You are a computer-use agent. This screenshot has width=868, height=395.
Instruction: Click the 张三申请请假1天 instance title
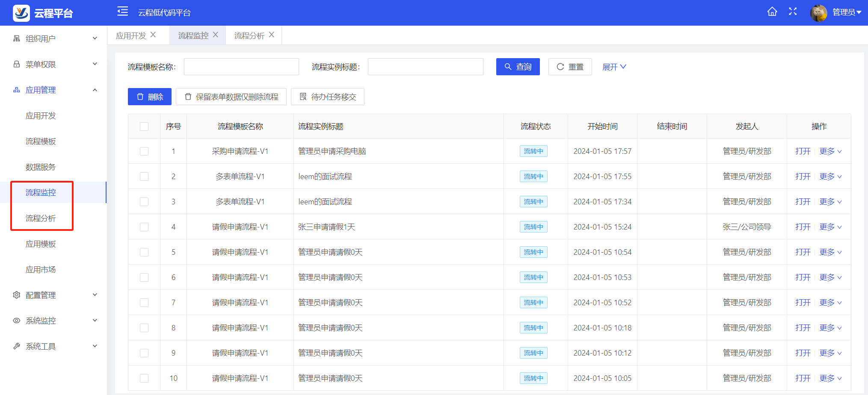pos(326,227)
